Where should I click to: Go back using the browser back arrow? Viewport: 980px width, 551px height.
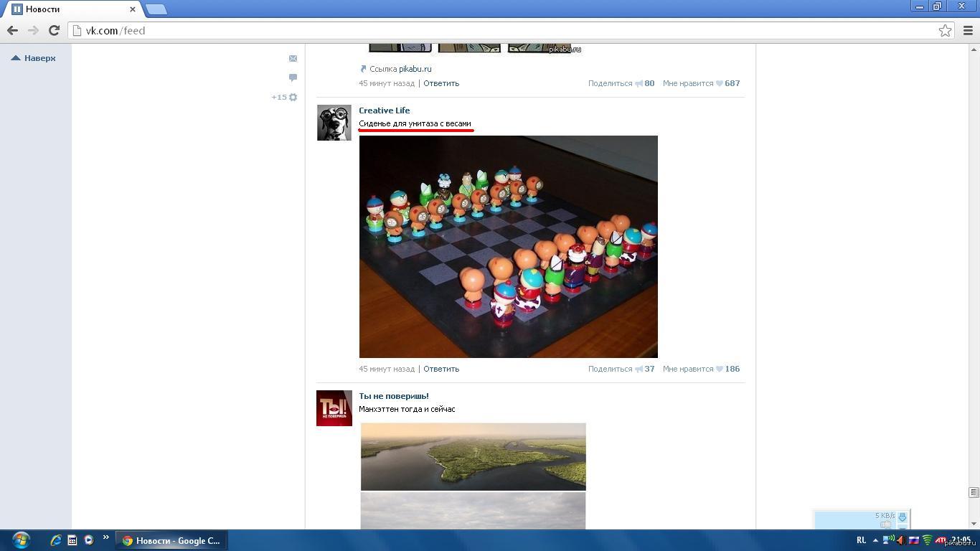click(x=12, y=30)
